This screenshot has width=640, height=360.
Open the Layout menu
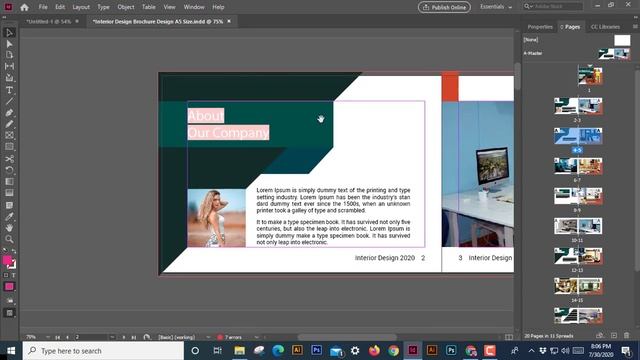pyautogui.click(x=81, y=7)
